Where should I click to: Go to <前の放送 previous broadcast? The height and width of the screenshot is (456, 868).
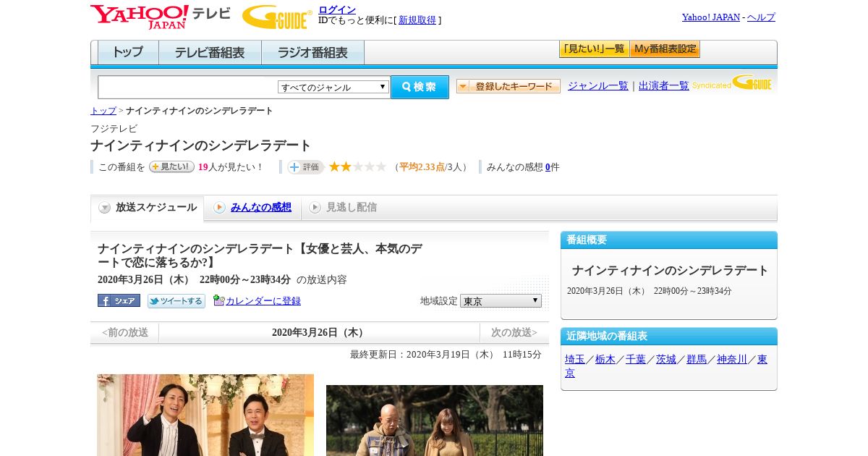pos(125,332)
